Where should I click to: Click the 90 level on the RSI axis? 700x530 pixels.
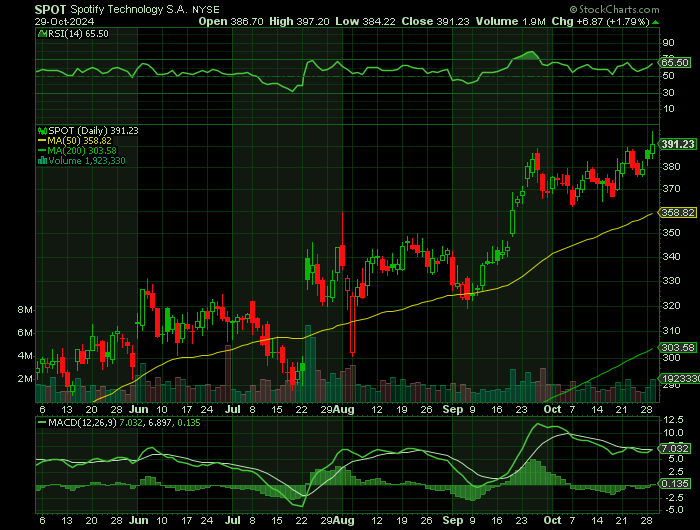click(668, 43)
